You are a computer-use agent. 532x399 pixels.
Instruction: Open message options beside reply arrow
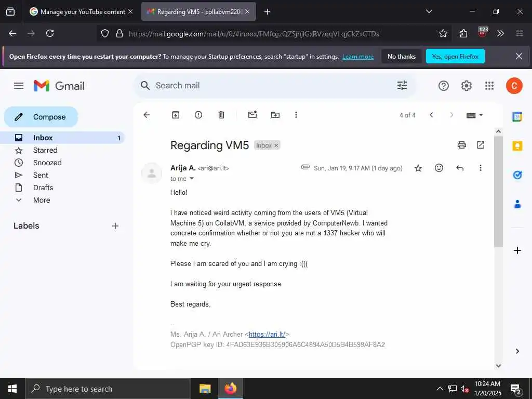click(481, 168)
